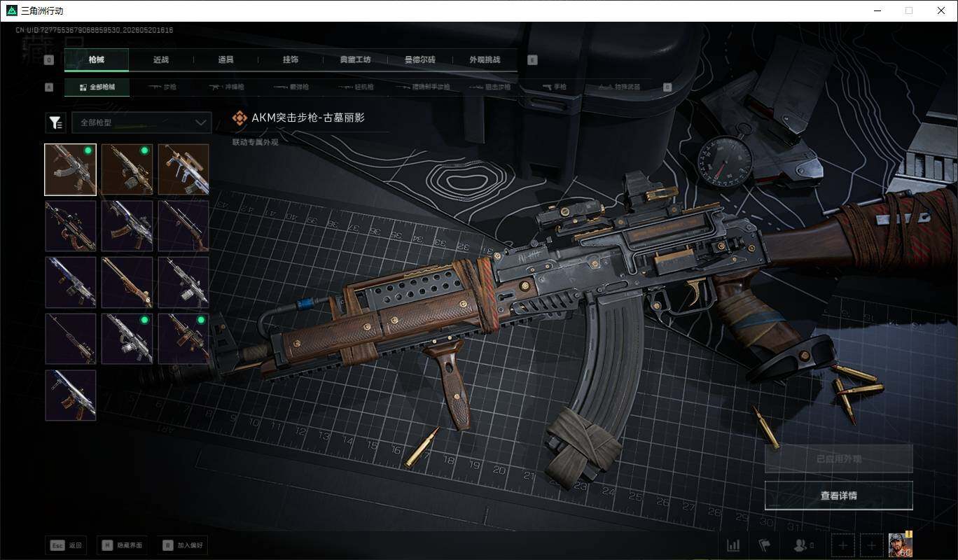The height and width of the screenshot is (560, 958).
Task: Select the 外观挑战 tab
Action: tap(485, 59)
